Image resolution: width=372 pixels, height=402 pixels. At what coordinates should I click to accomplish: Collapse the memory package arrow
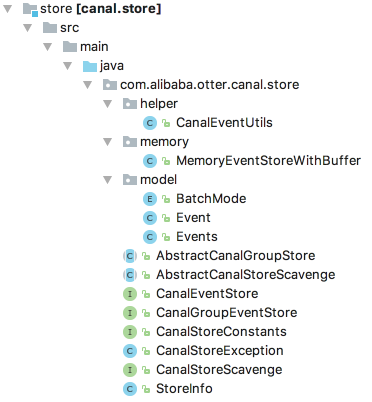[107, 142]
